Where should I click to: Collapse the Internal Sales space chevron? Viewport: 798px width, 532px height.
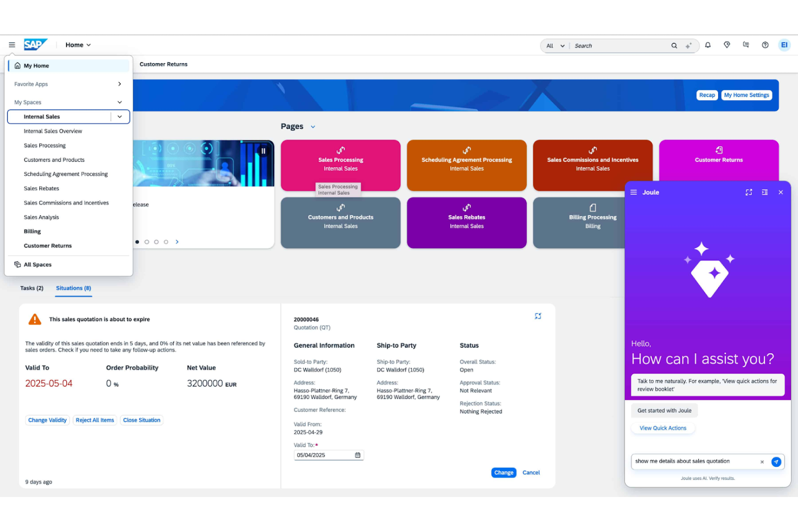(120, 116)
